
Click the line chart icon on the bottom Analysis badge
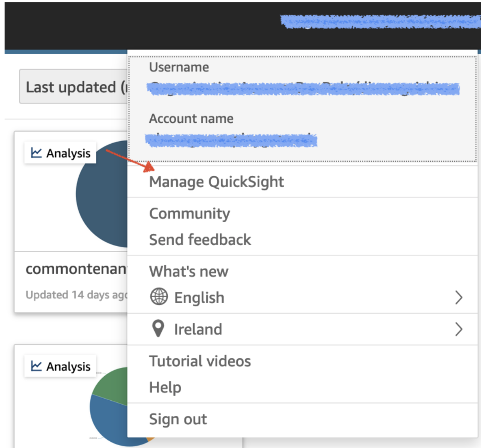(x=36, y=366)
